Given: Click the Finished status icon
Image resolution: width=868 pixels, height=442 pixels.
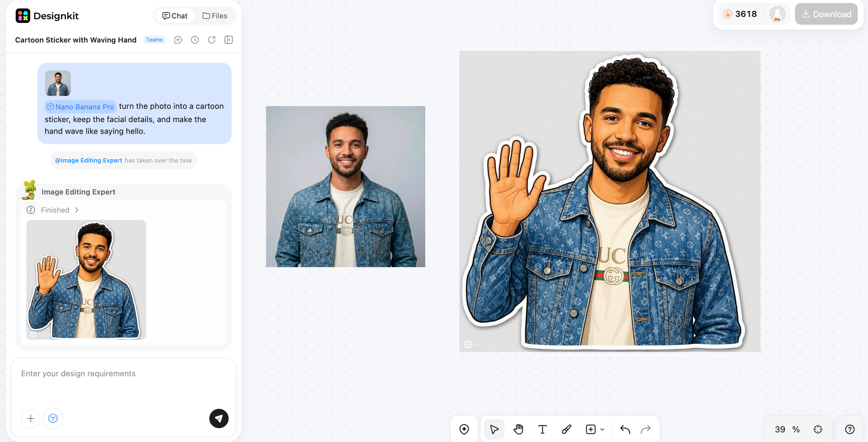Looking at the screenshot, I should pyautogui.click(x=31, y=210).
